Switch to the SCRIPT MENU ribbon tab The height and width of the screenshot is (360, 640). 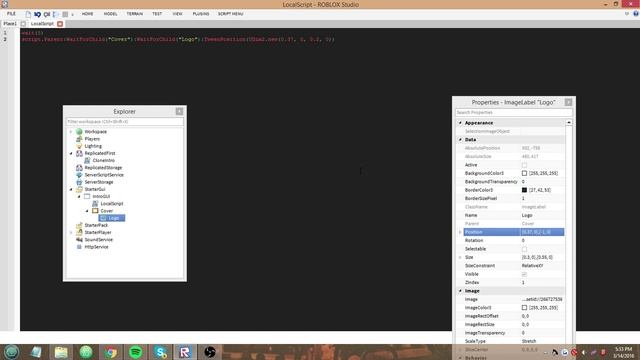tap(231, 14)
